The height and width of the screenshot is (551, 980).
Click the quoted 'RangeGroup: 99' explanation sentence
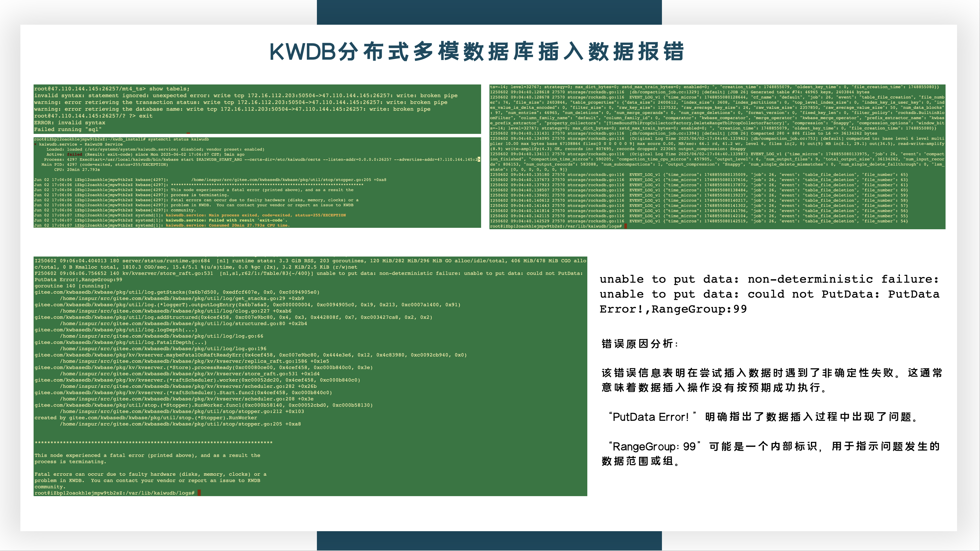coord(771,454)
